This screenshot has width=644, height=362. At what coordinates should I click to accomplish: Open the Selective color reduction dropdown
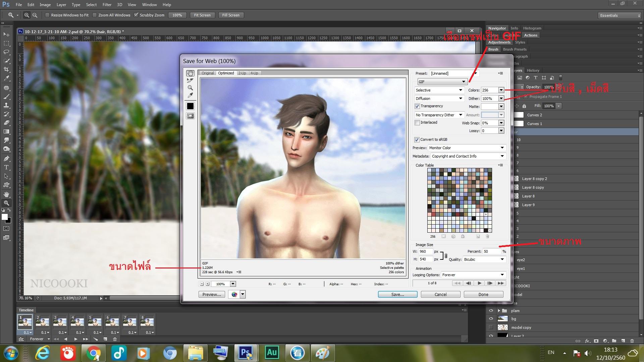(x=439, y=90)
